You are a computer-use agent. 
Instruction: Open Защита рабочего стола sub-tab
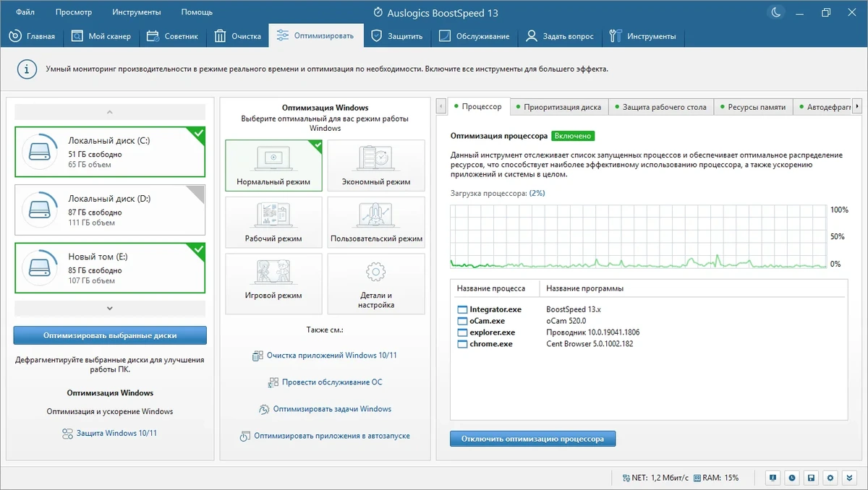[661, 107]
